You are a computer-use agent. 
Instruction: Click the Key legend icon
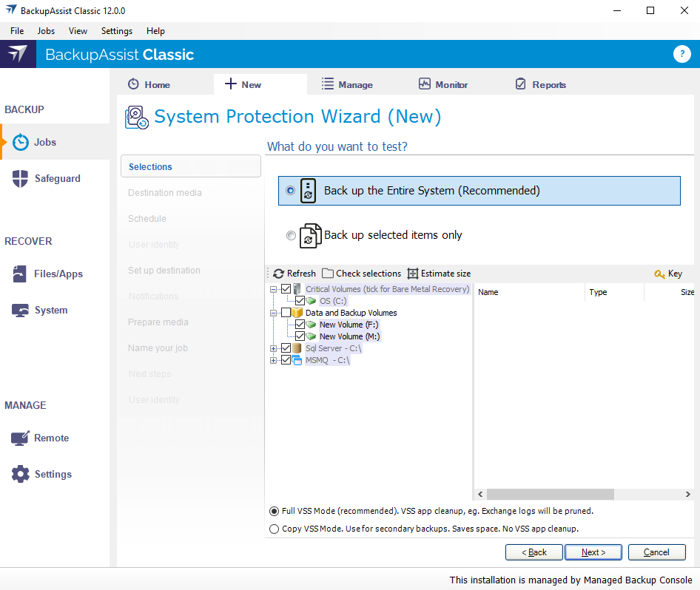pyautogui.click(x=659, y=274)
